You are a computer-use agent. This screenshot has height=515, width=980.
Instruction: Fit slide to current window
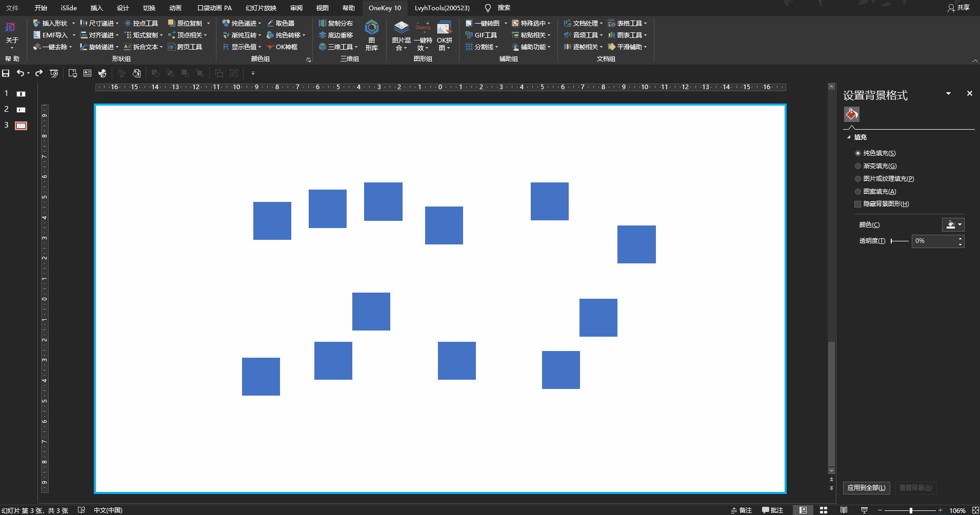[975, 510]
